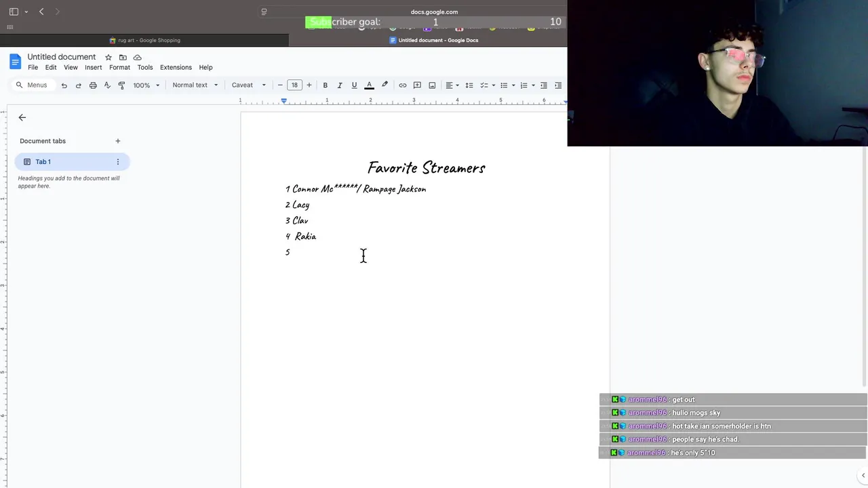Open the numbered list dropdown arrow
Screen dimensions: 868x488
click(x=533, y=85)
